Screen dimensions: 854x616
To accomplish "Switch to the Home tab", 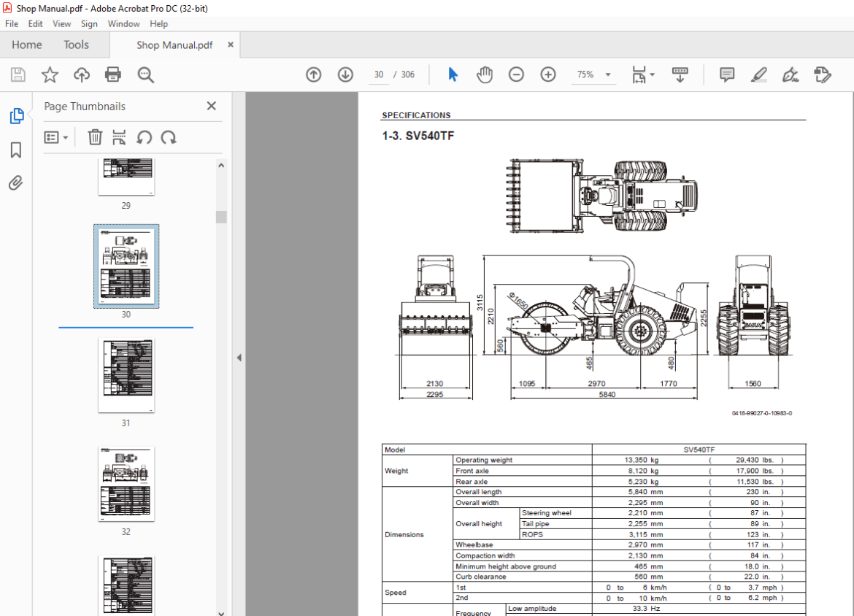I will pos(27,45).
